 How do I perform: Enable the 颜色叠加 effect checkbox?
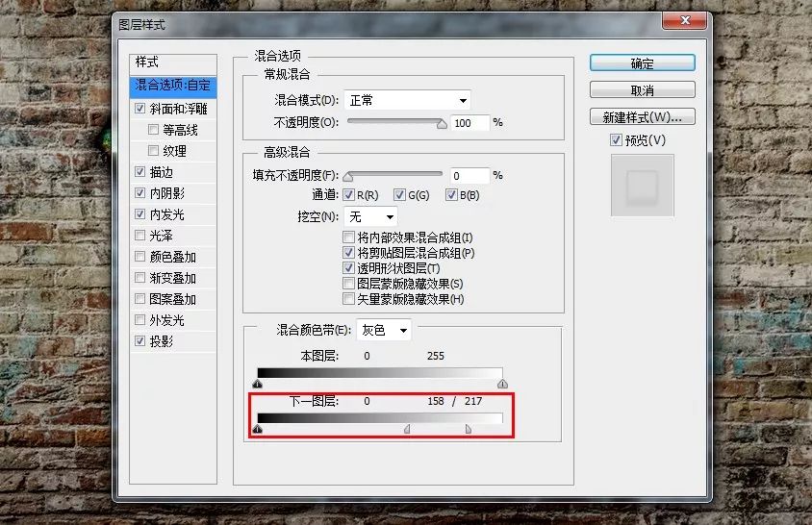click(x=140, y=257)
